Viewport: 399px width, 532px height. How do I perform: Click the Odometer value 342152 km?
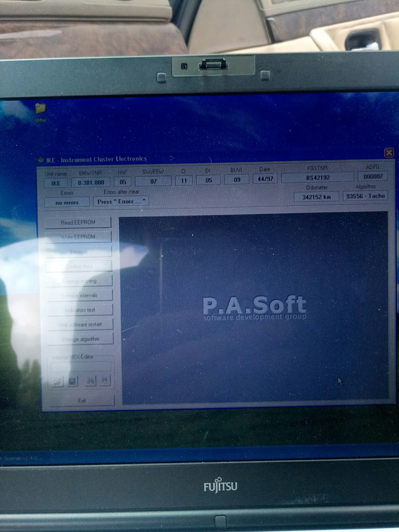[317, 197]
